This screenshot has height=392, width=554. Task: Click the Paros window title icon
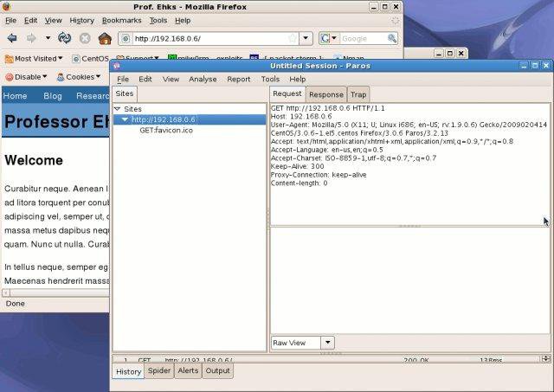pos(117,66)
